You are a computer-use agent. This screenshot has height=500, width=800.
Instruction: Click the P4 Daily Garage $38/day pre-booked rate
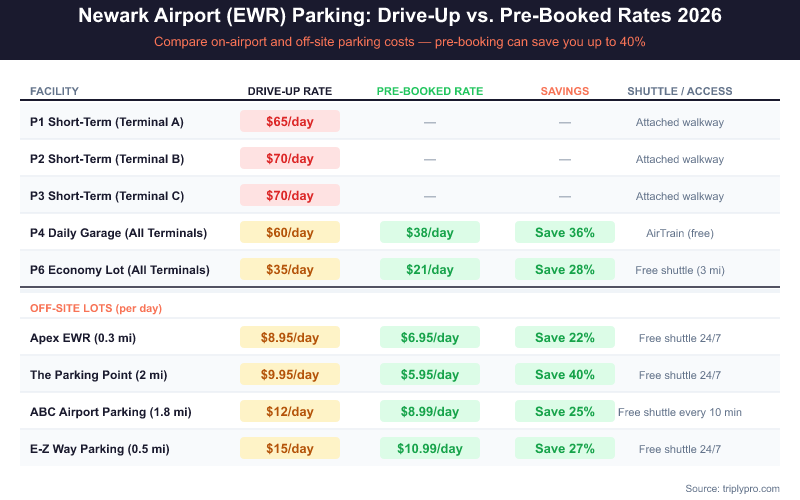[430, 232]
